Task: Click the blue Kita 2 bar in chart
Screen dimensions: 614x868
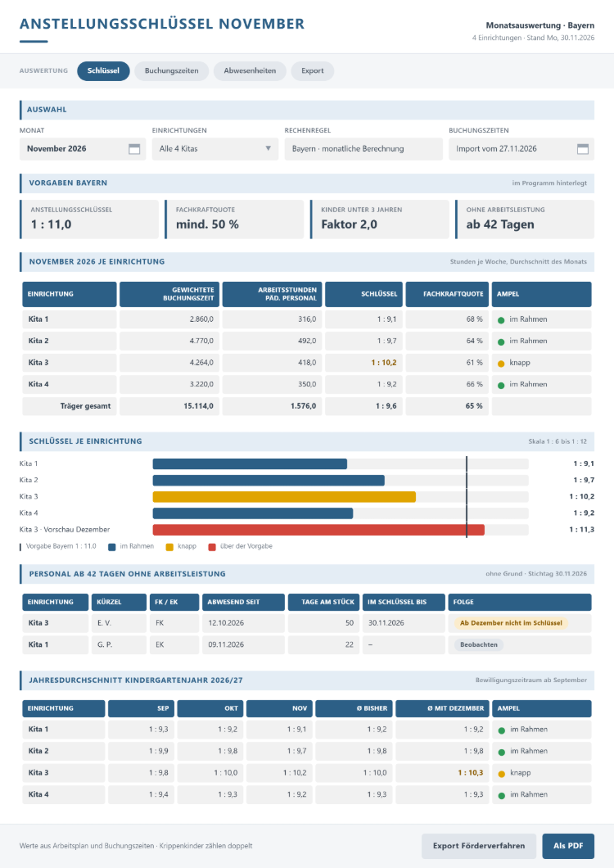Action: pyautogui.click(x=269, y=481)
